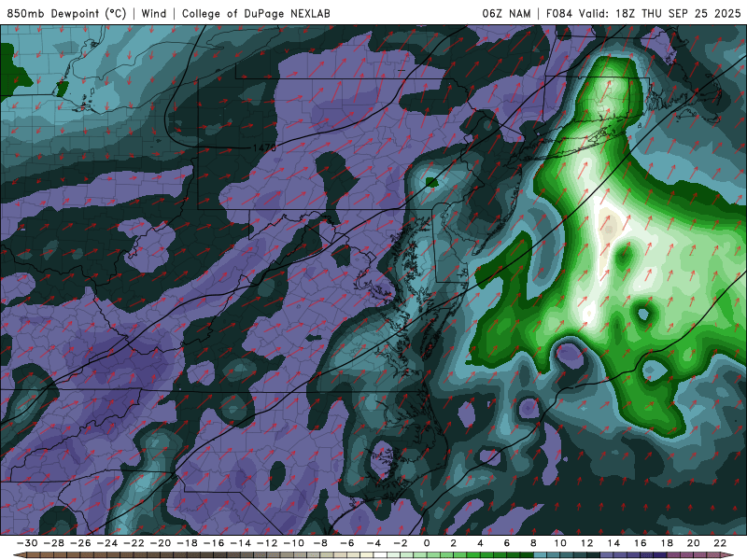
Task: Click the '4' colorbar scale label
Action: [x=480, y=543]
